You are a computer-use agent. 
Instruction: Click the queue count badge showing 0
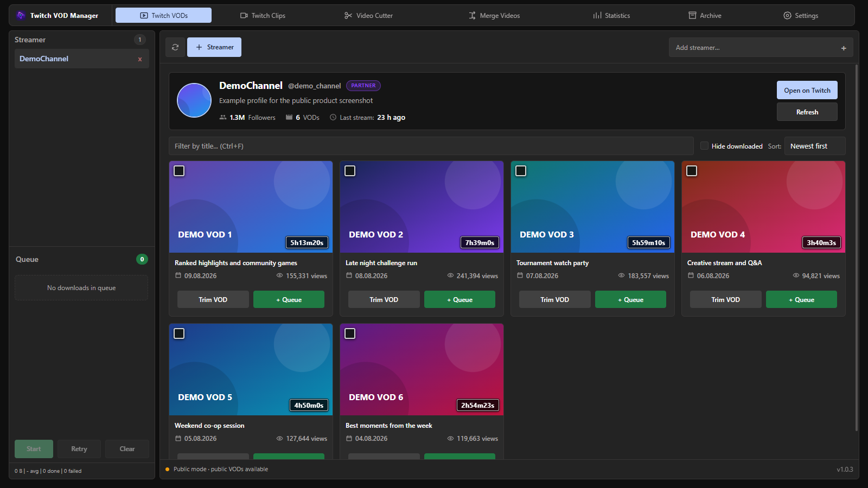pos(142,259)
